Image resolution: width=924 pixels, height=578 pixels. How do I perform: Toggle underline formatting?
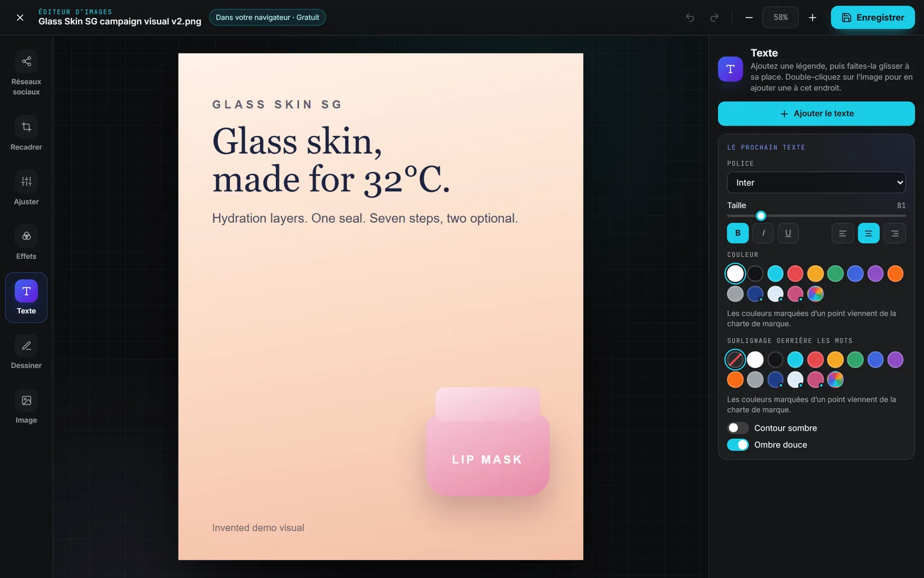pos(788,233)
